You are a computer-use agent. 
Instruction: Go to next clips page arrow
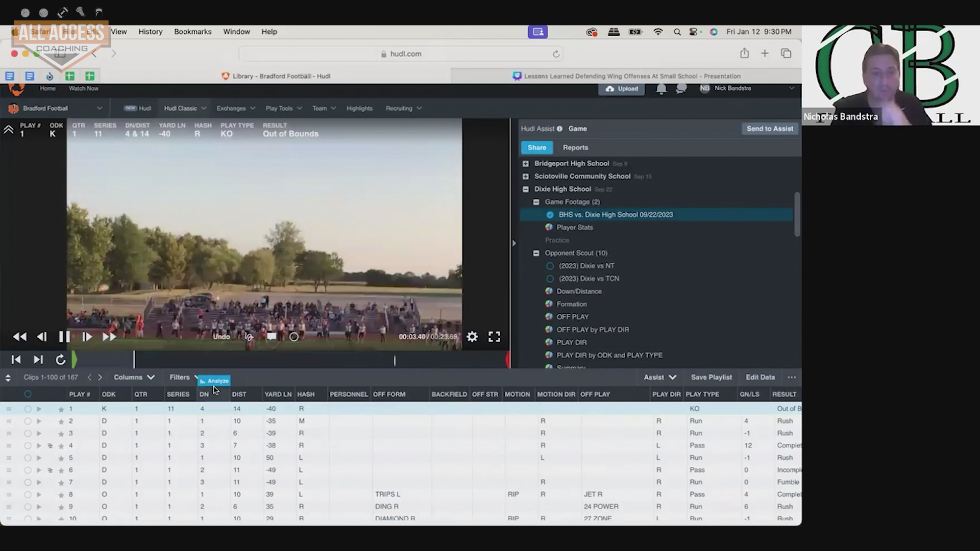[x=100, y=378]
